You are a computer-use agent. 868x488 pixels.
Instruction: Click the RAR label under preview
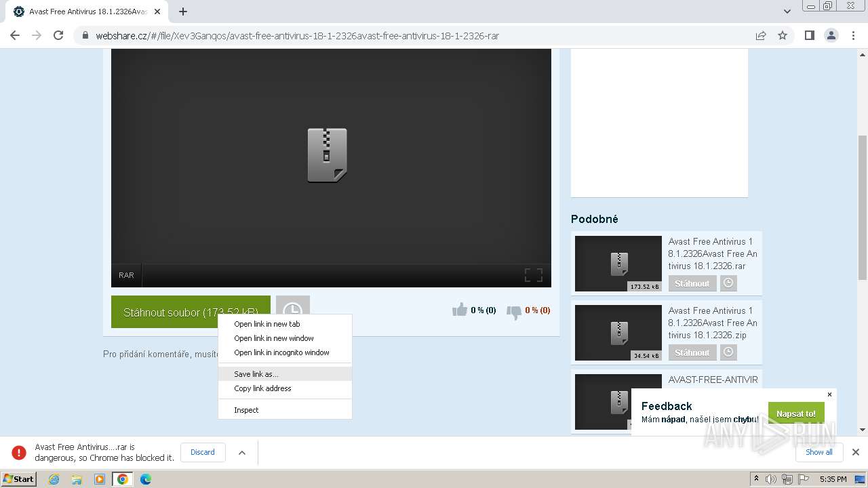point(126,275)
